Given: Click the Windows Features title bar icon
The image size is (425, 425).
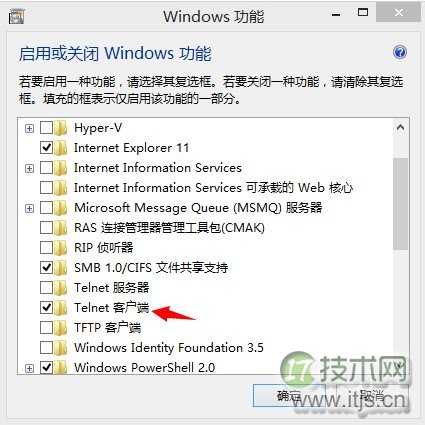Looking at the screenshot, I should (16, 16).
